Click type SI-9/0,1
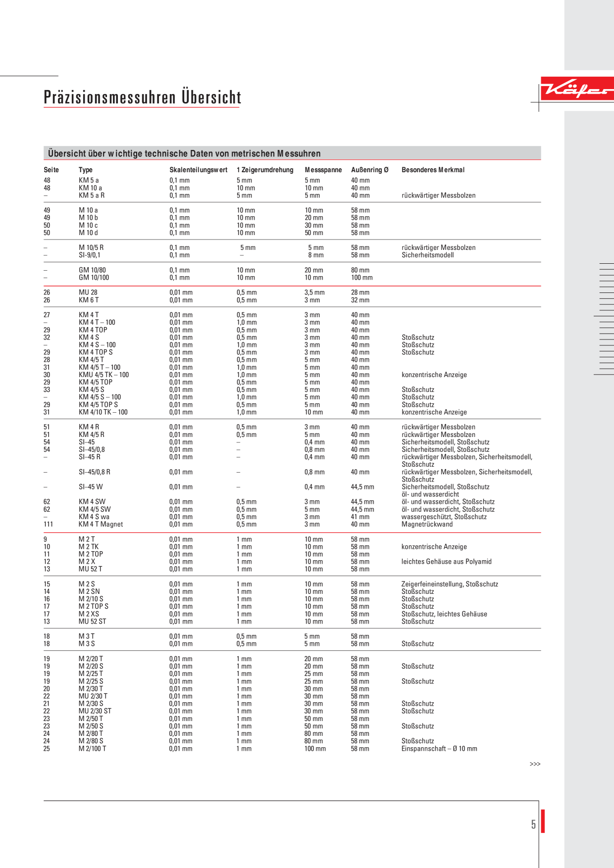Viewport: 614px width, 868px height. [90, 255]
